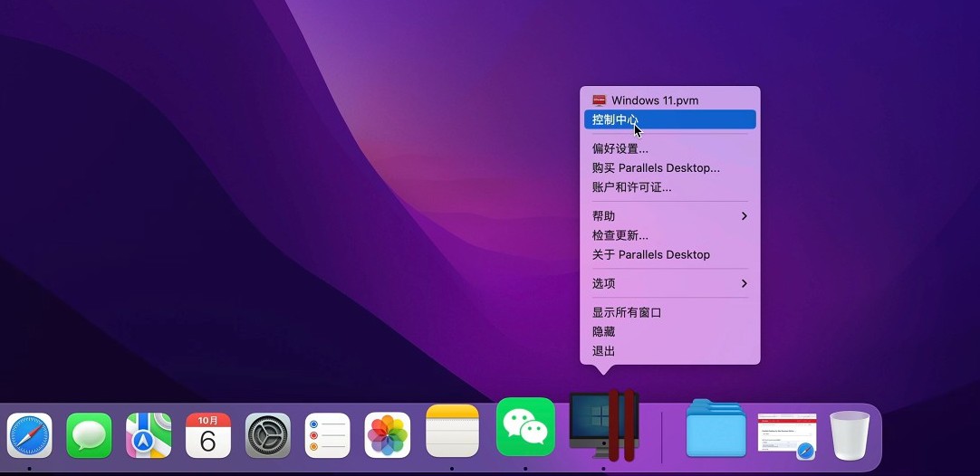This screenshot has width=980, height=476.
Task: Open System Preferences gear icon
Action: coord(268,436)
